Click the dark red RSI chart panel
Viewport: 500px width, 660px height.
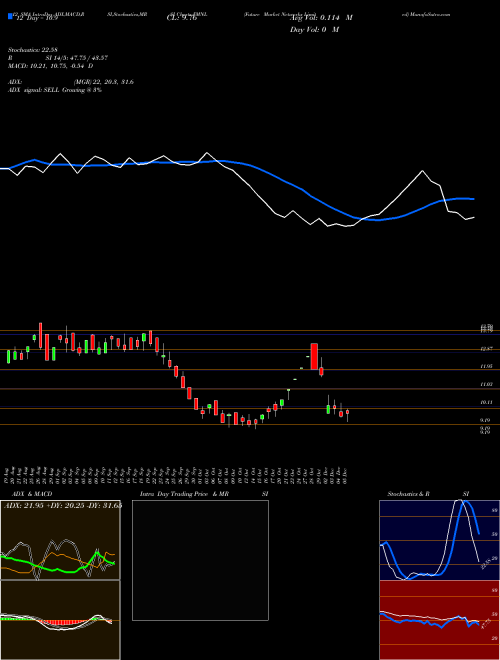(x=439, y=620)
